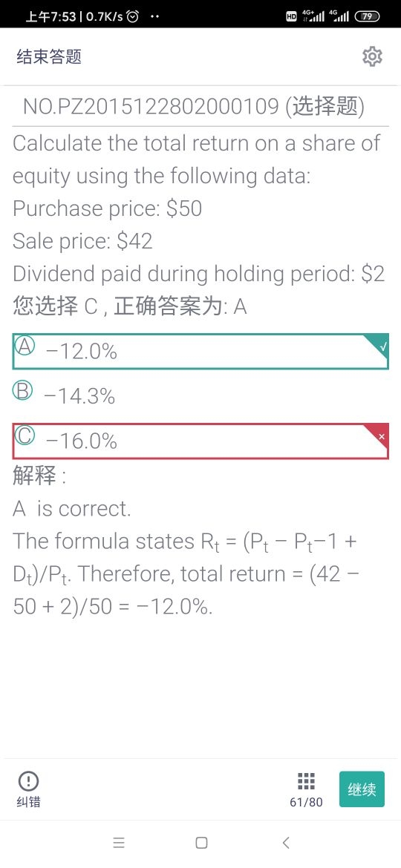Viewport: 401px width, 868px height.
Task: Tap the battery indicator showing 79
Action: click(x=367, y=16)
